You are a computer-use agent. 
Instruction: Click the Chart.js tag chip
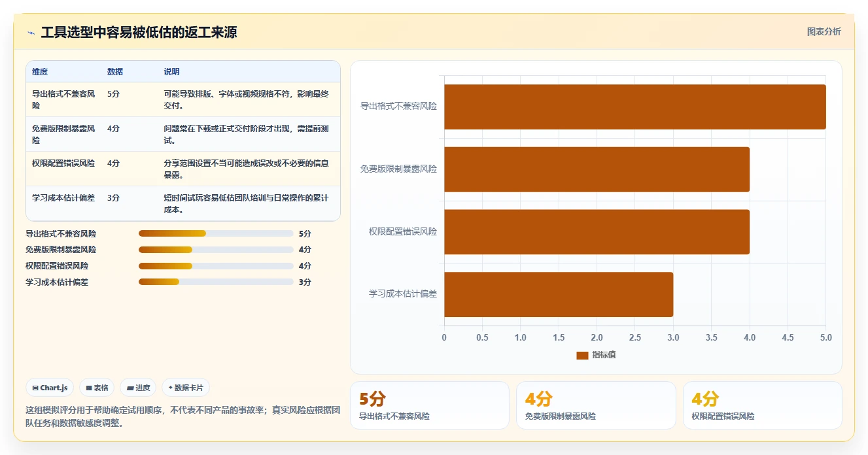coord(50,388)
